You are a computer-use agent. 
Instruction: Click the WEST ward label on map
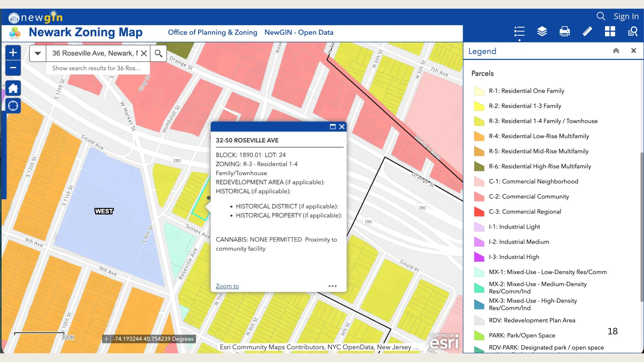104,211
